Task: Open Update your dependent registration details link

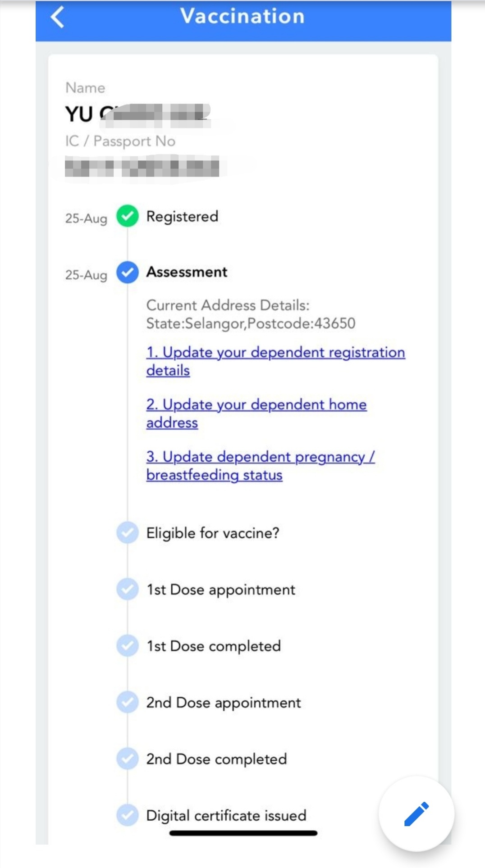Action: pos(275,353)
